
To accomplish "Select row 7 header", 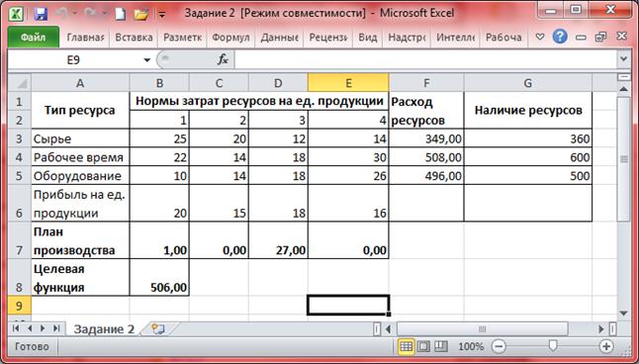I will tap(19, 240).
